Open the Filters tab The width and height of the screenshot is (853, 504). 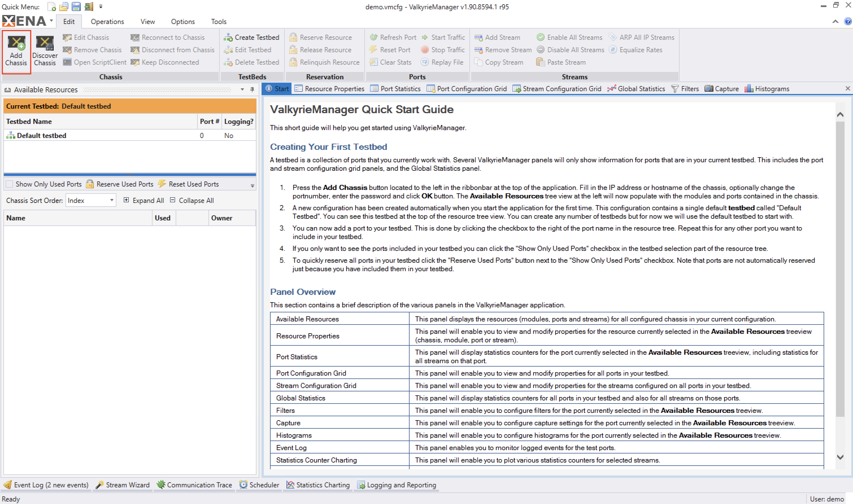point(685,89)
